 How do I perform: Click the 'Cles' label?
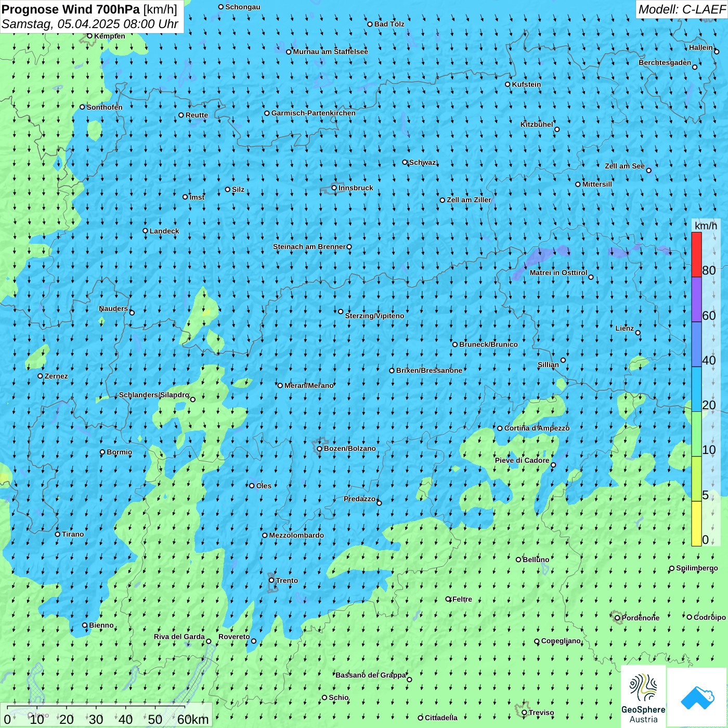click(264, 486)
